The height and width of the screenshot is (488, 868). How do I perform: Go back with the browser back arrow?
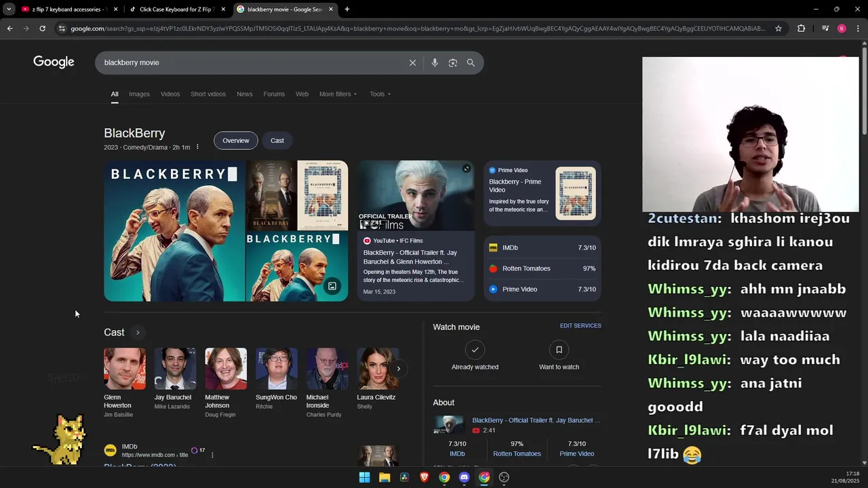pyautogui.click(x=9, y=28)
